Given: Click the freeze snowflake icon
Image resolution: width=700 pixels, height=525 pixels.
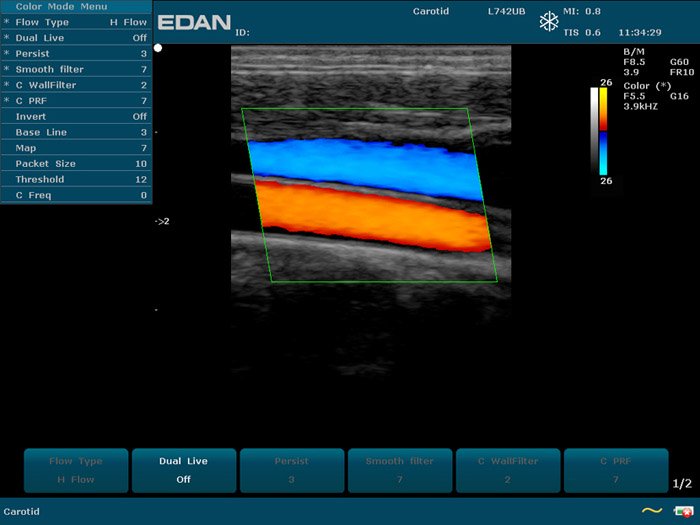Looking at the screenshot, I should pos(549,22).
